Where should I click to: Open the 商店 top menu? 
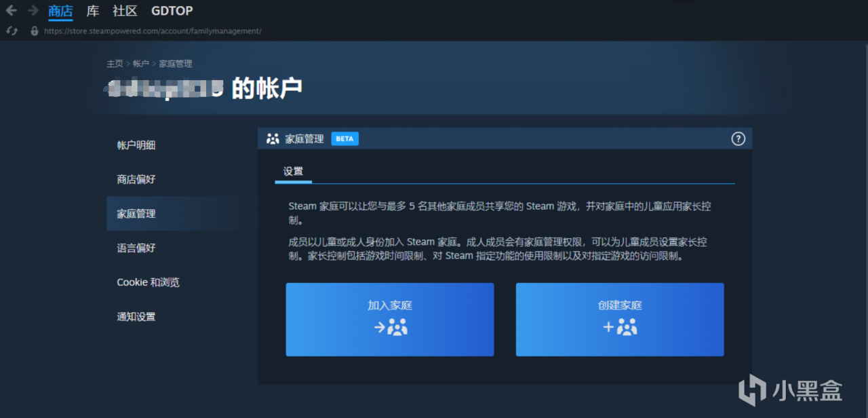[60, 11]
